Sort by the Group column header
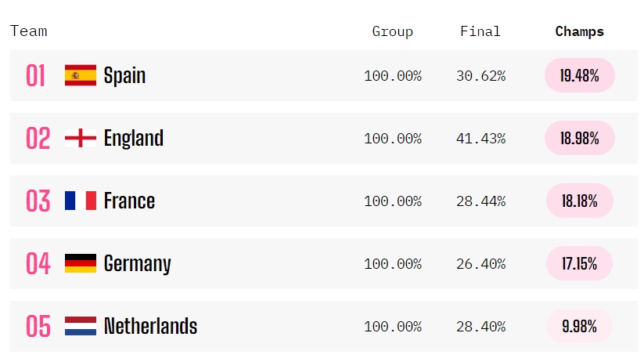The height and width of the screenshot is (362, 644). coord(393,31)
